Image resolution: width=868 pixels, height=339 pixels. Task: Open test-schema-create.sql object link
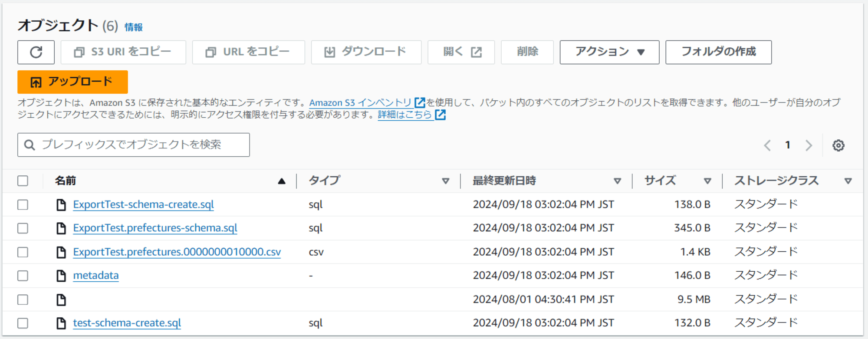click(127, 323)
